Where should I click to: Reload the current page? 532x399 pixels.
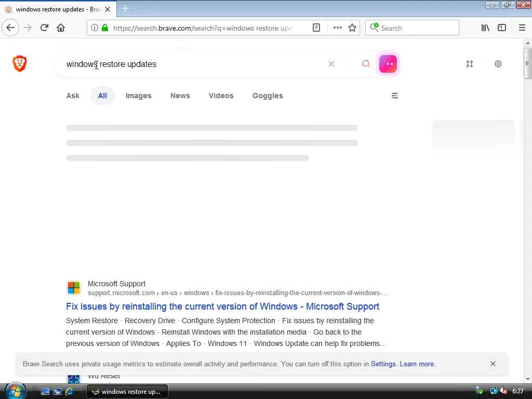coord(44,28)
